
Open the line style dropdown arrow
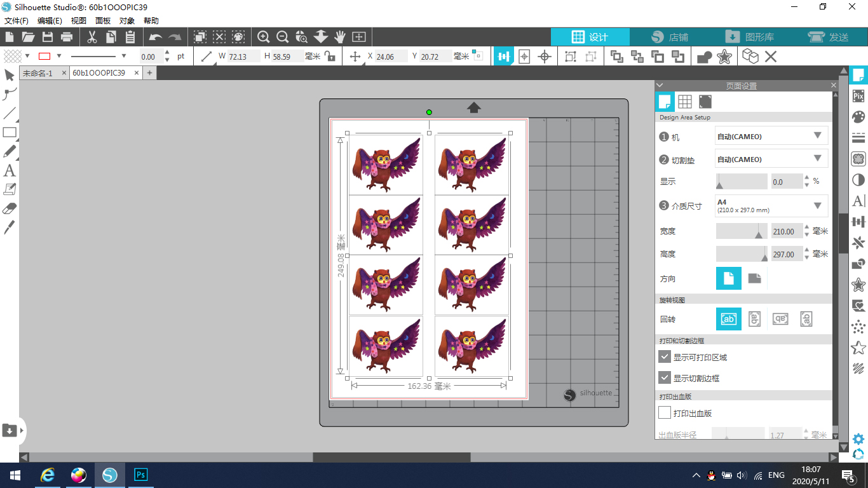coord(124,56)
